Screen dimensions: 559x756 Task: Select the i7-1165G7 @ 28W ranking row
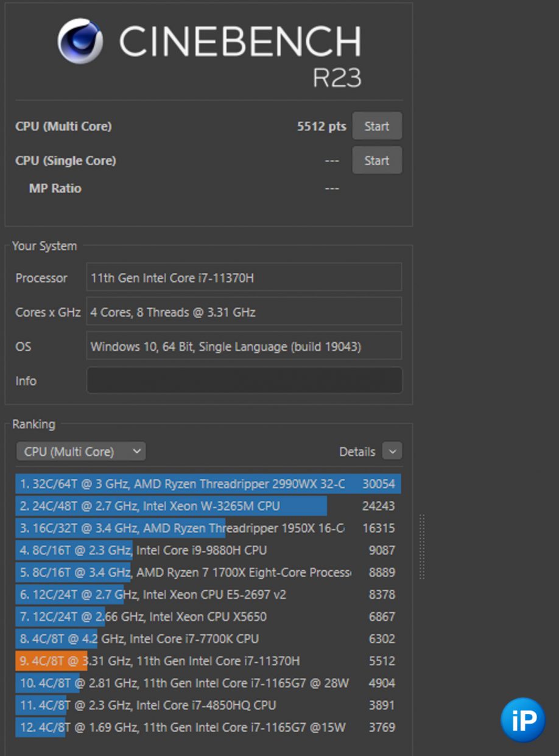207,683
